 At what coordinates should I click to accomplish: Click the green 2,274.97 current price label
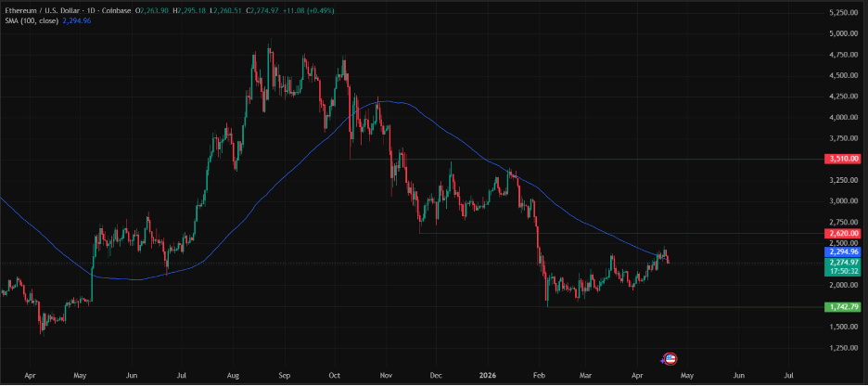(842, 264)
